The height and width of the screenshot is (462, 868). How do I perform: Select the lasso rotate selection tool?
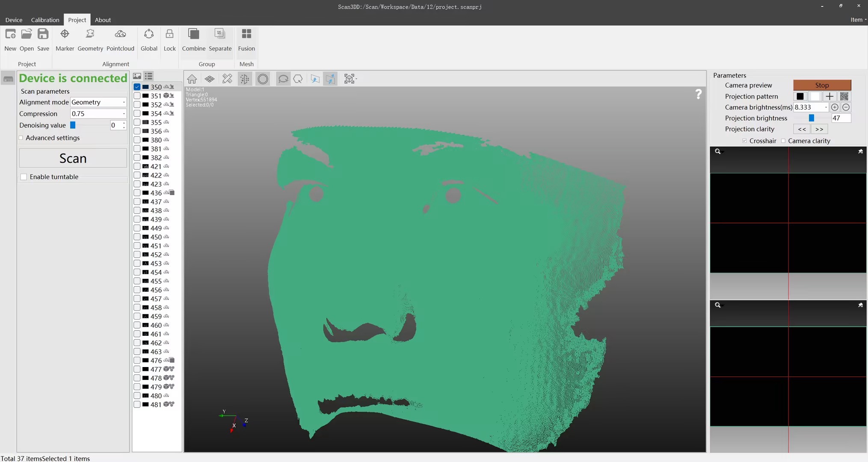(x=283, y=79)
